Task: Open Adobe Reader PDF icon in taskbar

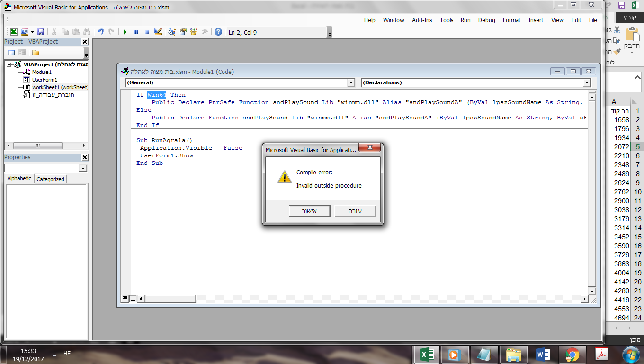Action: [602, 354]
